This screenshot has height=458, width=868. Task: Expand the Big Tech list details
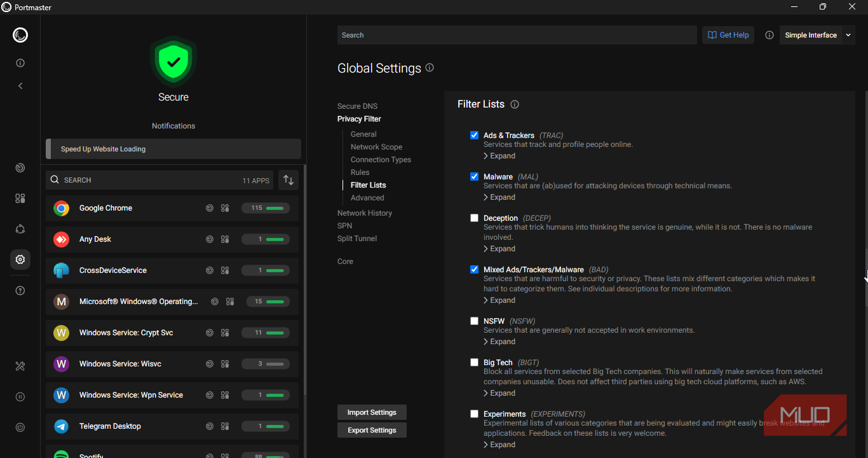pyautogui.click(x=499, y=393)
